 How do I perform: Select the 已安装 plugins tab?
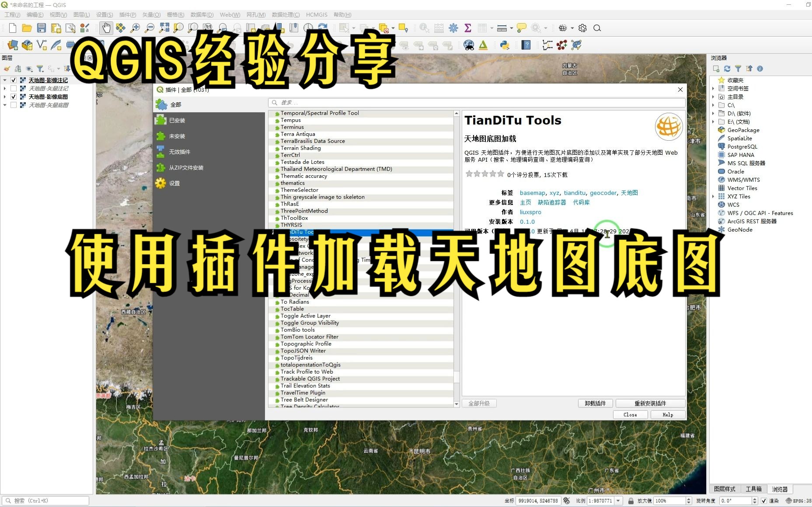(x=209, y=120)
